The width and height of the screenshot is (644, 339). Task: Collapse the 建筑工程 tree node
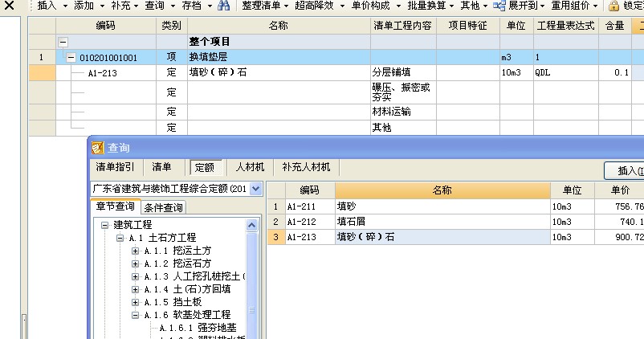pyautogui.click(x=104, y=225)
